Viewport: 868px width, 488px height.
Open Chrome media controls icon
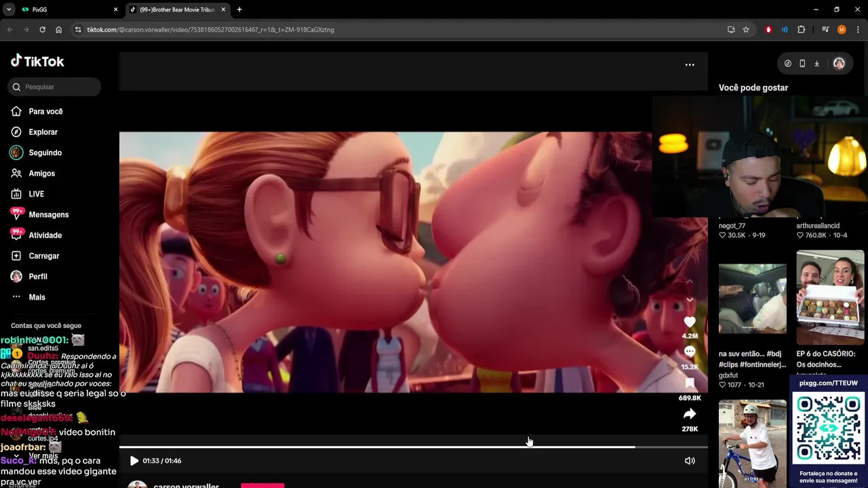(x=825, y=30)
